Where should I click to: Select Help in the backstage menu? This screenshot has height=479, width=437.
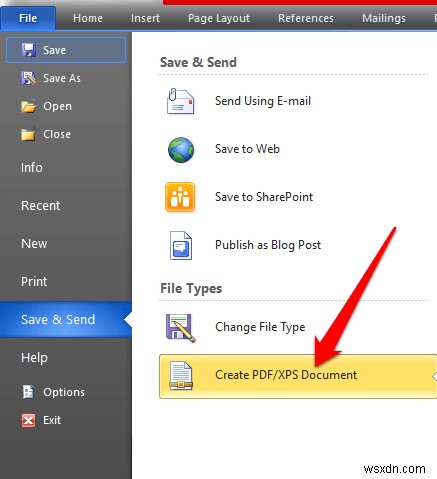point(34,358)
